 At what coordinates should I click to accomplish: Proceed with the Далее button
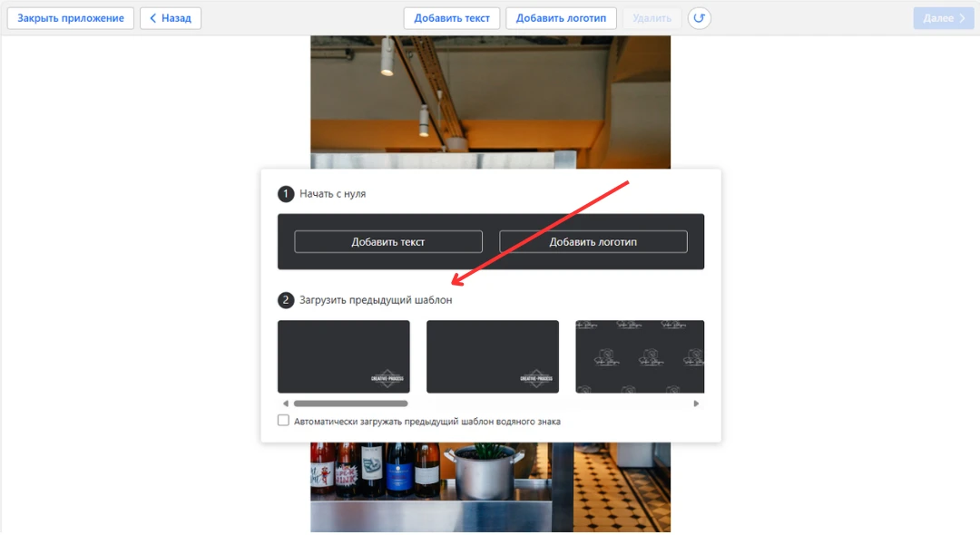[x=943, y=18]
